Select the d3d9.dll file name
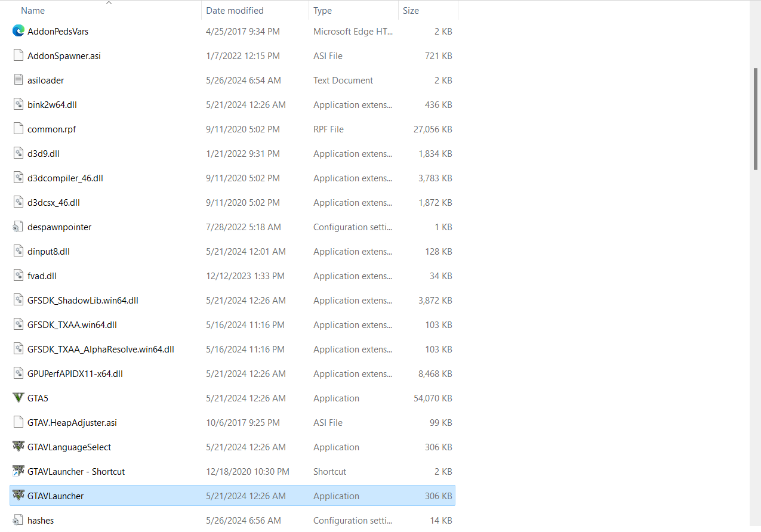Image resolution: width=761 pixels, height=532 pixels. point(43,153)
